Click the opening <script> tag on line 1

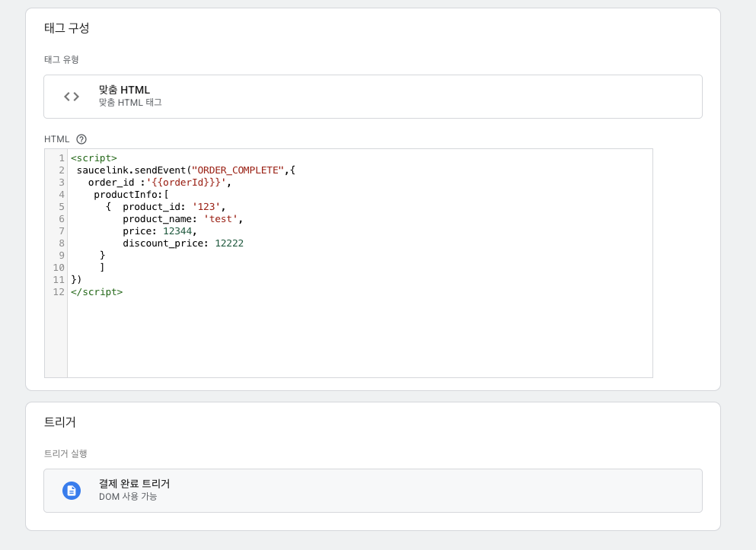(94, 158)
